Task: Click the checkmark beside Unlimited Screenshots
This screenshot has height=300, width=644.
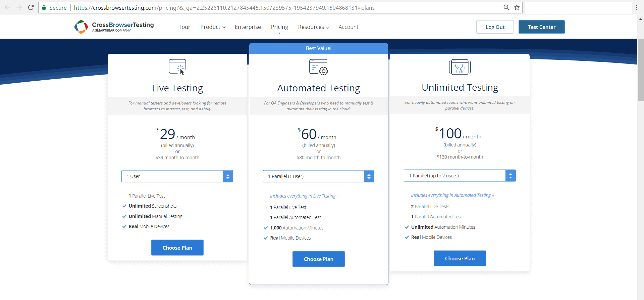Action: (124, 206)
